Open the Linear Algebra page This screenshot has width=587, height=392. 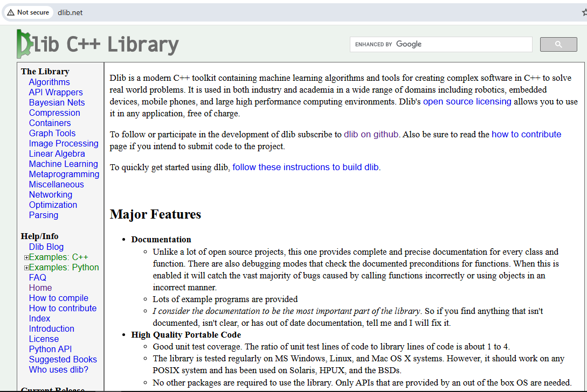(x=57, y=153)
